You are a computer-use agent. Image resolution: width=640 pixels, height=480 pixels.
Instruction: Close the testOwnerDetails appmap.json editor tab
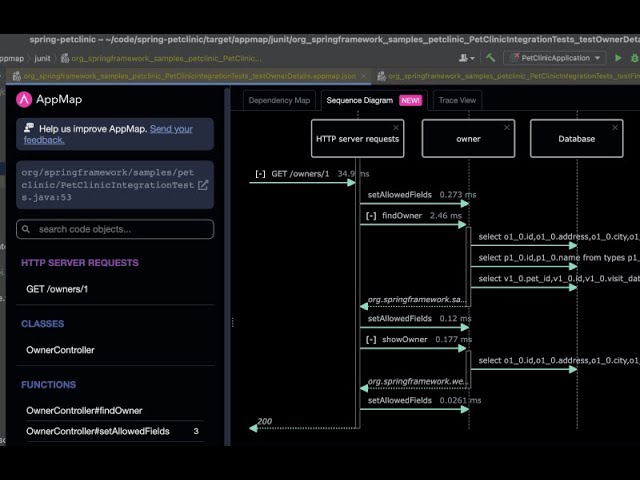pyautogui.click(x=363, y=76)
